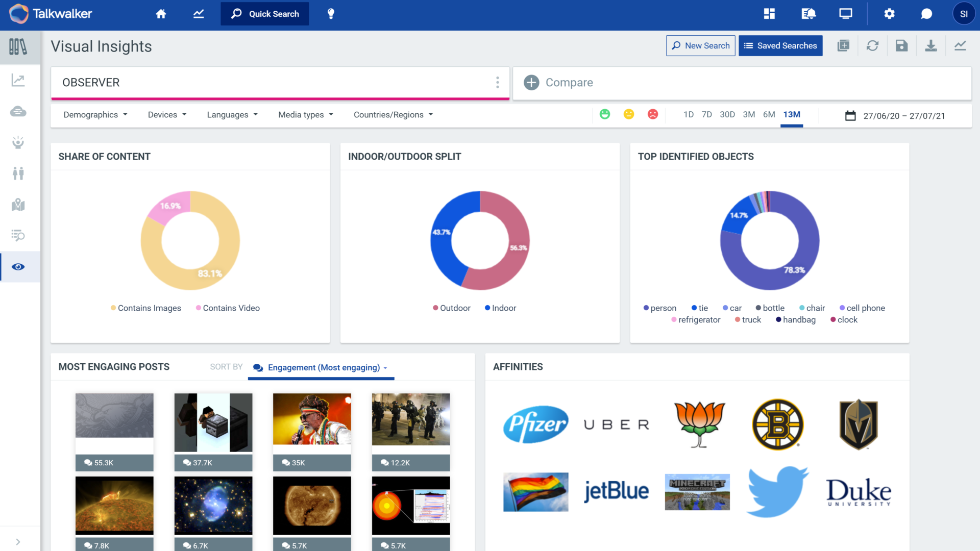The width and height of the screenshot is (980, 551).
Task: Open the monitor display icon
Action: 845,14
